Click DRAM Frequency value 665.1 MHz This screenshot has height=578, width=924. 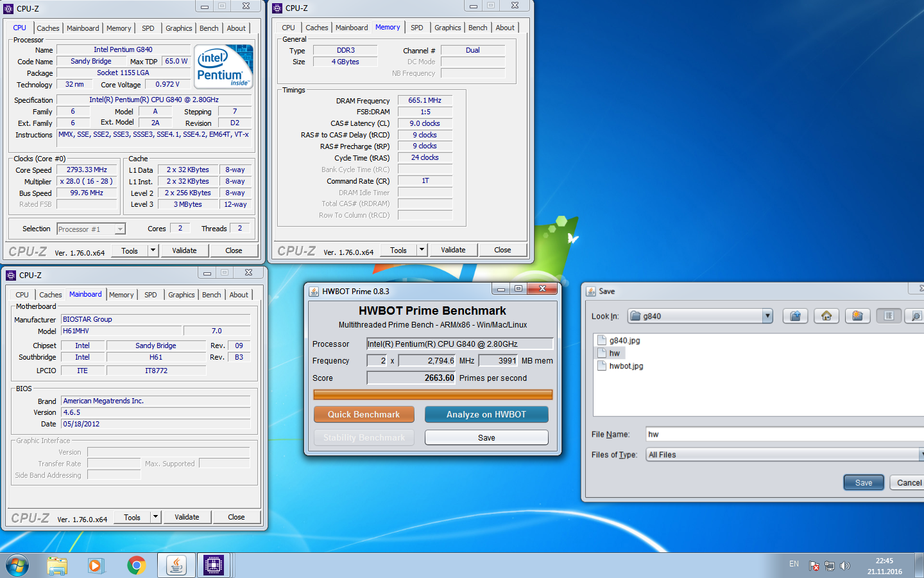(425, 100)
